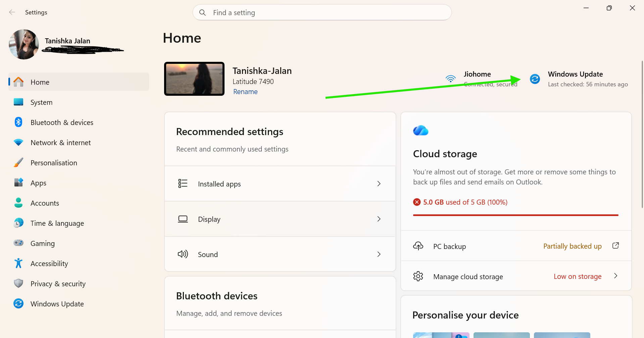Click the back arrow icon
Viewport: 644px width, 338px height.
[x=12, y=12]
